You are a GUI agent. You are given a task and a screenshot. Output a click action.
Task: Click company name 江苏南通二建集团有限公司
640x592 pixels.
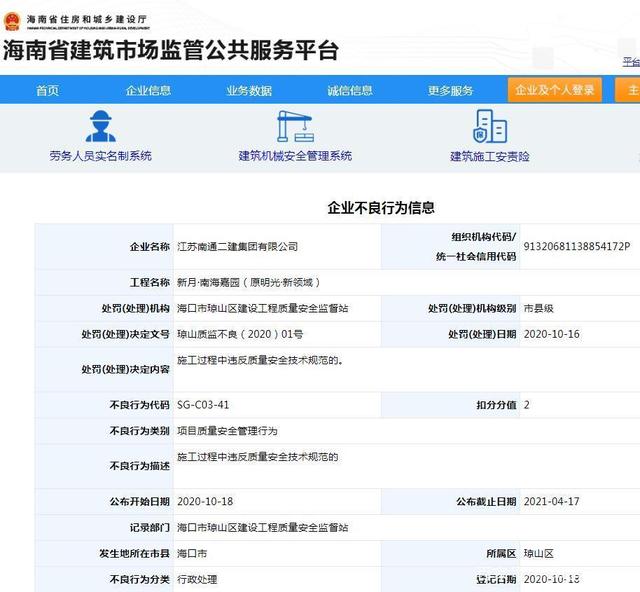pyautogui.click(x=237, y=246)
